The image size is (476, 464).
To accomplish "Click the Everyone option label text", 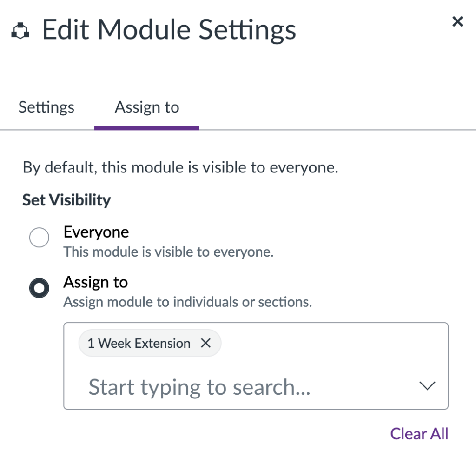I will pyautogui.click(x=96, y=232).
